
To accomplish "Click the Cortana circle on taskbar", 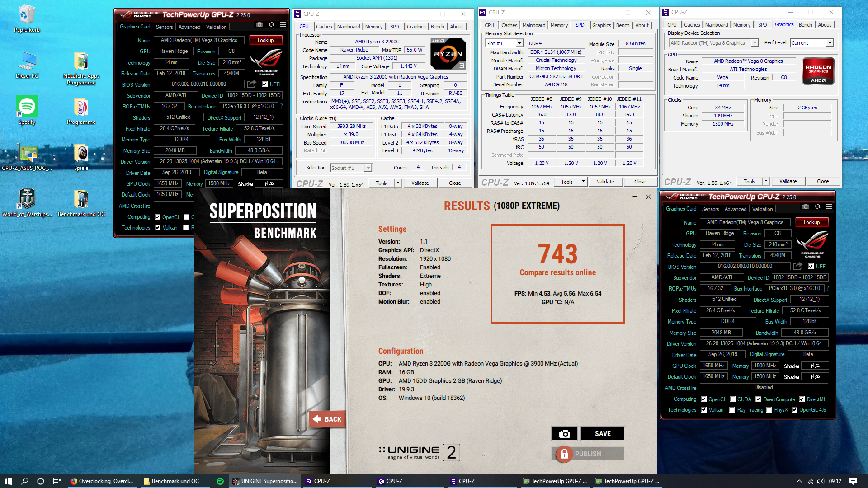I will [x=41, y=481].
